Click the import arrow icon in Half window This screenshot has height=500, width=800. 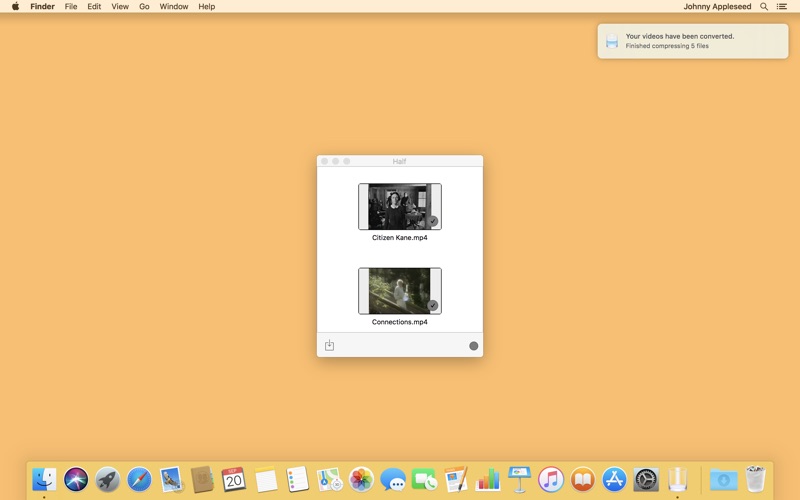330,345
